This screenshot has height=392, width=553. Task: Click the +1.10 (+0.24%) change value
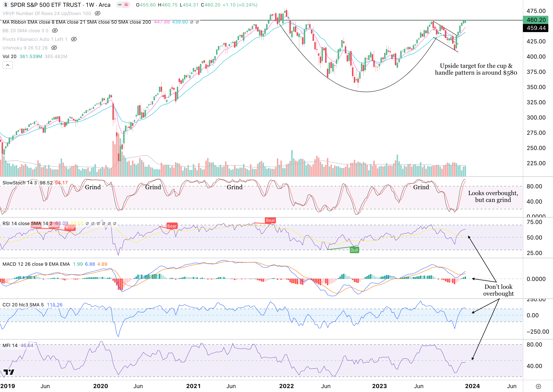(x=240, y=5)
